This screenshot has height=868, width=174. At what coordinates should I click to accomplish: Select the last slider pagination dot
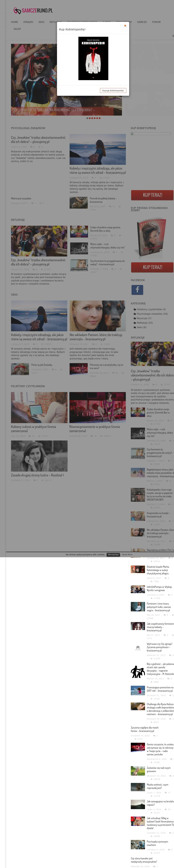click(x=99, y=118)
